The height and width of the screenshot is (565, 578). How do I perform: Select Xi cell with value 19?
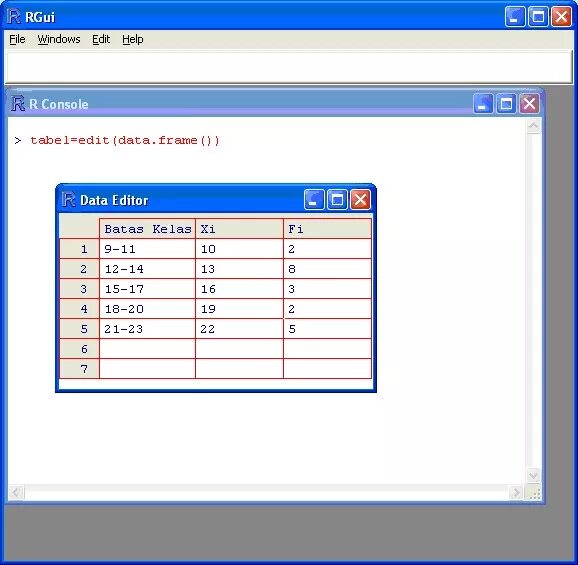click(x=240, y=309)
